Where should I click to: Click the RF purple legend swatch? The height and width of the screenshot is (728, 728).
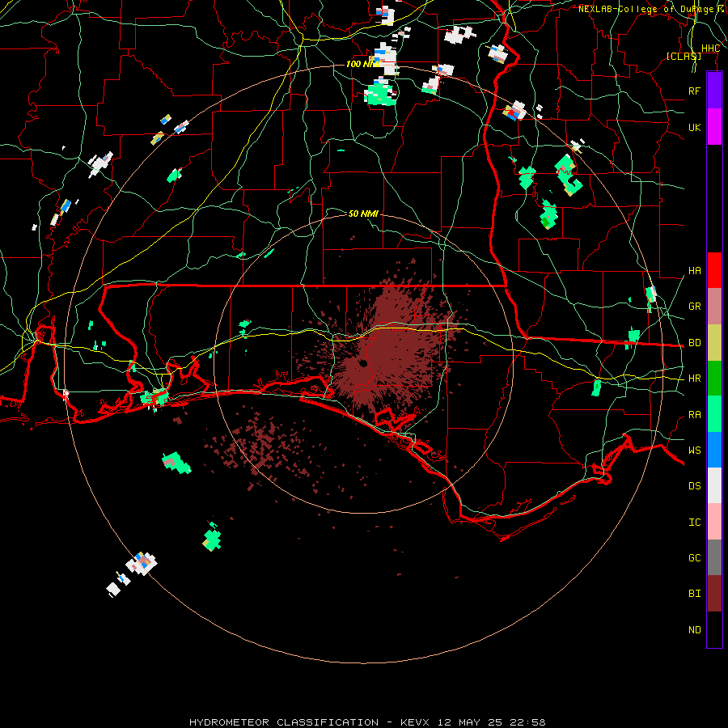pyautogui.click(x=714, y=91)
